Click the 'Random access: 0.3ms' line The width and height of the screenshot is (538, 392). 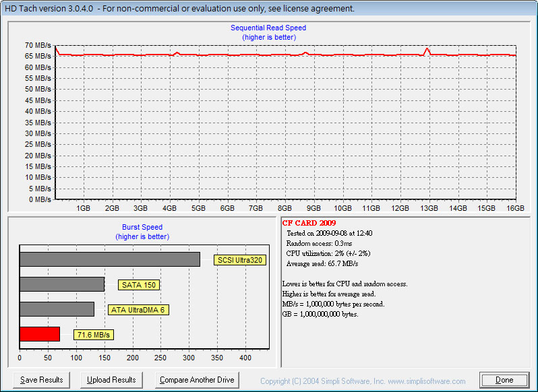point(319,244)
